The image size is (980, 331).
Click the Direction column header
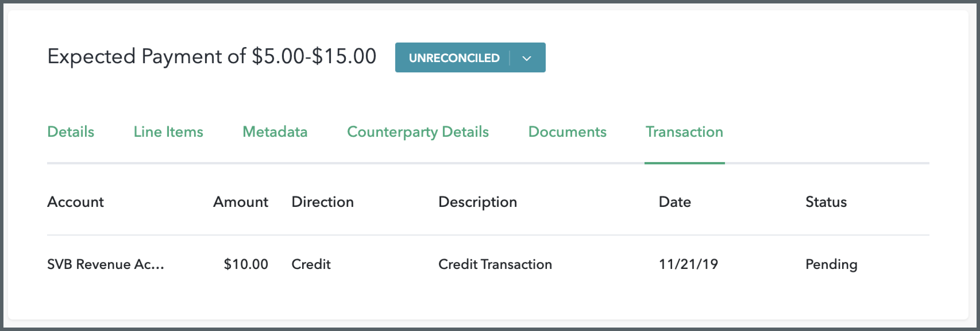[x=322, y=202]
